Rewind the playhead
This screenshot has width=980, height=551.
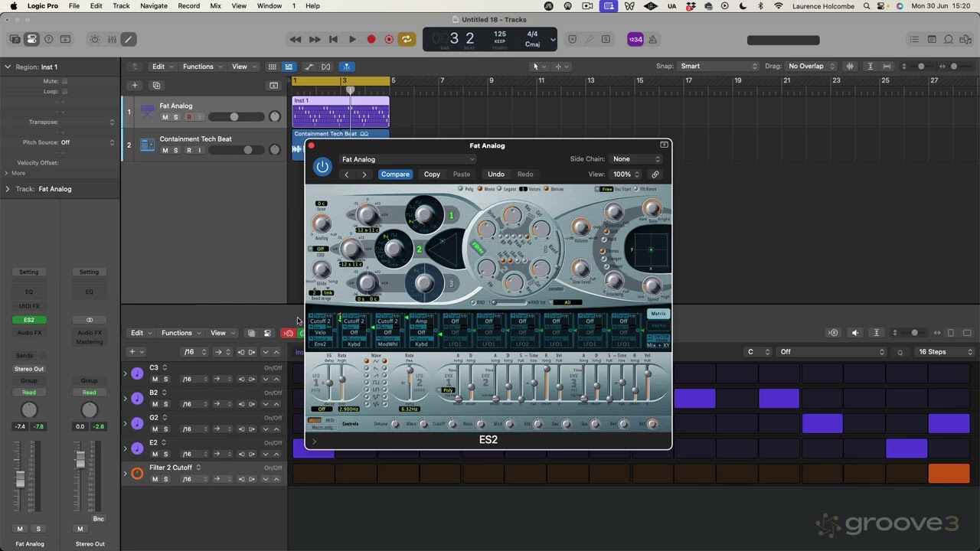[296, 39]
